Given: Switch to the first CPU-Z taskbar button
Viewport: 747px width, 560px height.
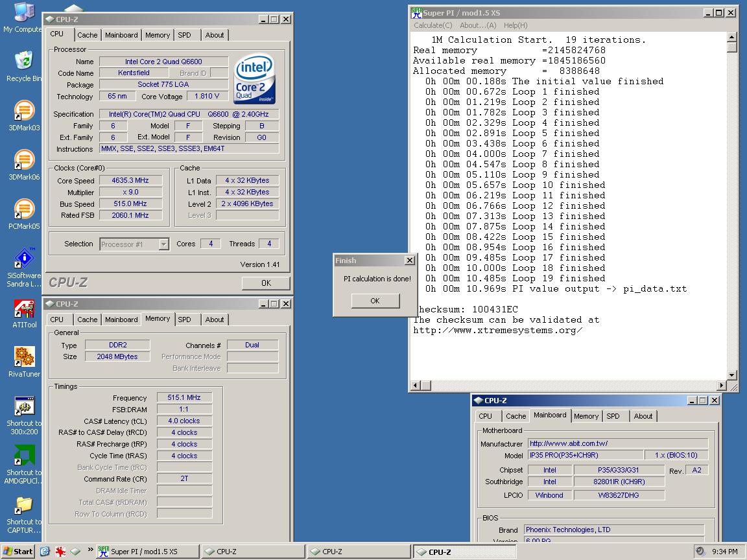Looking at the screenshot, I should tap(253, 552).
